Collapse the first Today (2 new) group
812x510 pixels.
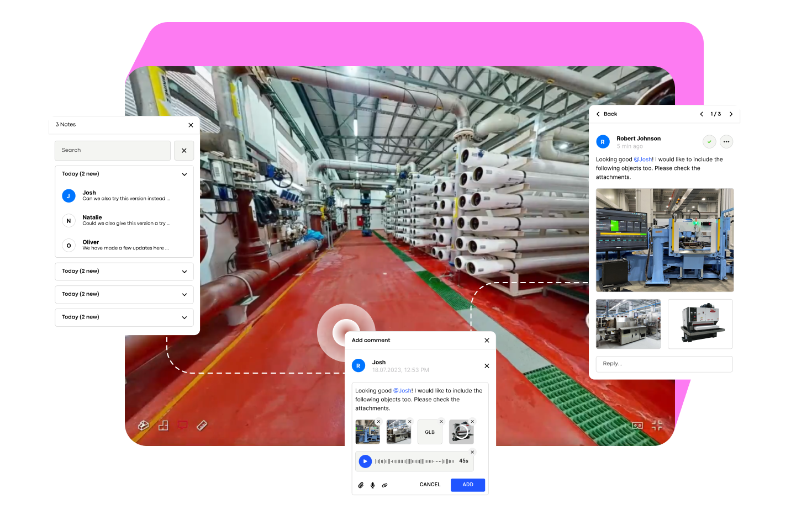click(184, 174)
